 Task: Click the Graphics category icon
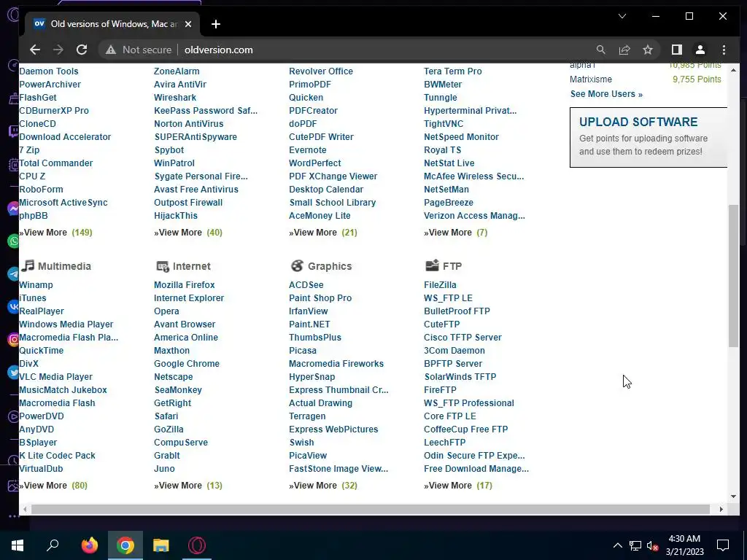pos(298,265)
